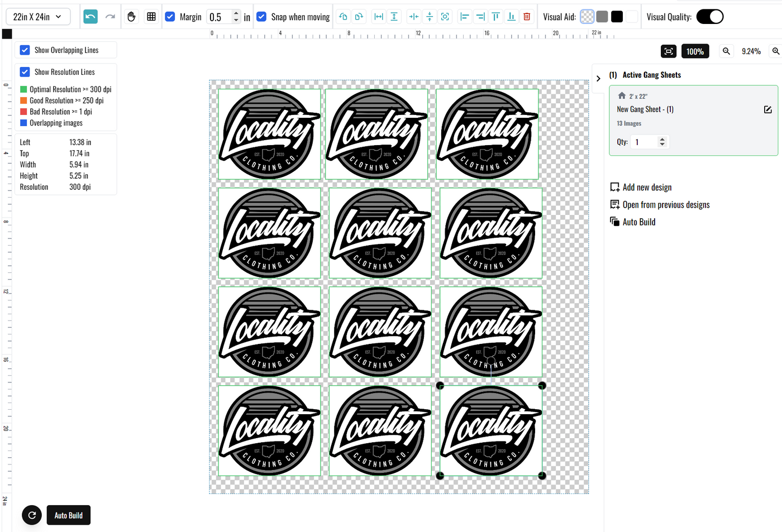This screenshot has width=782, height=532.
Task: Delete the selected image with the trash icon
Action: pyautogui.click(x=527, y=17)
